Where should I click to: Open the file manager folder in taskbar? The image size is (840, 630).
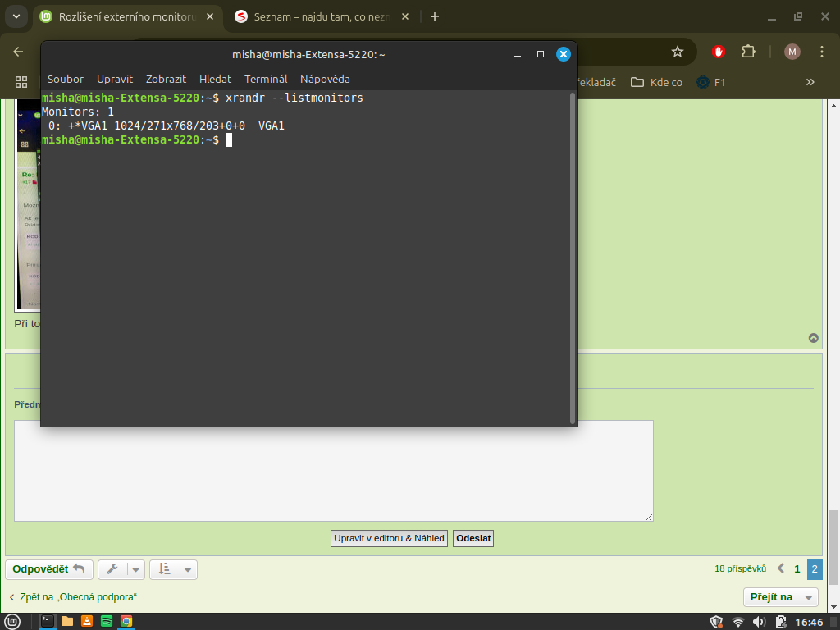pos(67,621)
